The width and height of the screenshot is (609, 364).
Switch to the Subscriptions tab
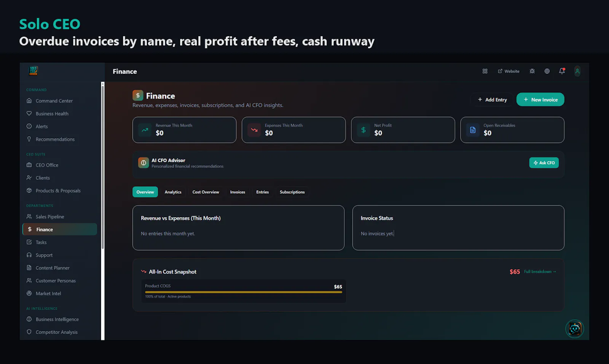[292, 192]
